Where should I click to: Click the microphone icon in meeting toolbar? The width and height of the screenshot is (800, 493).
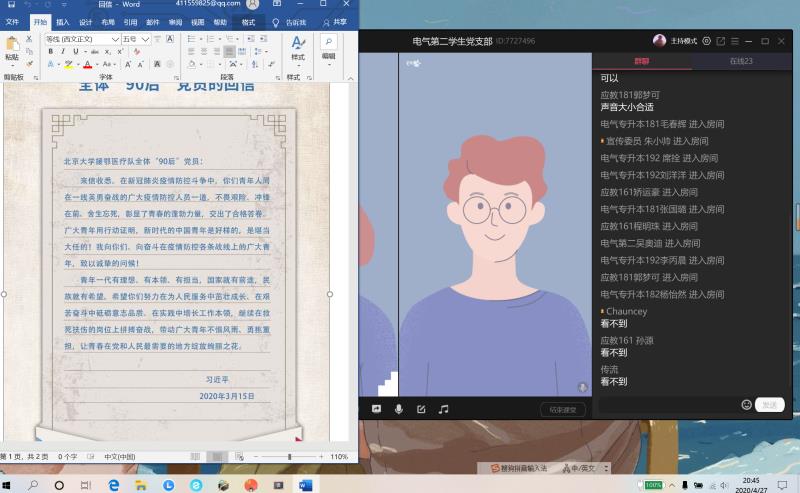click(x=399, y=409)
